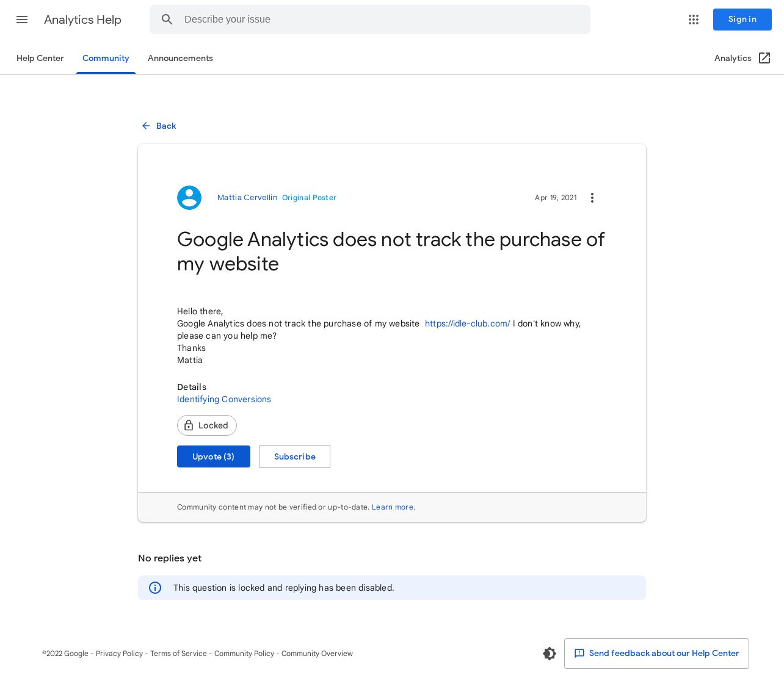784x678 pixels.
Task: Toggle dark mode brightness icon
Action: point(550,654)
